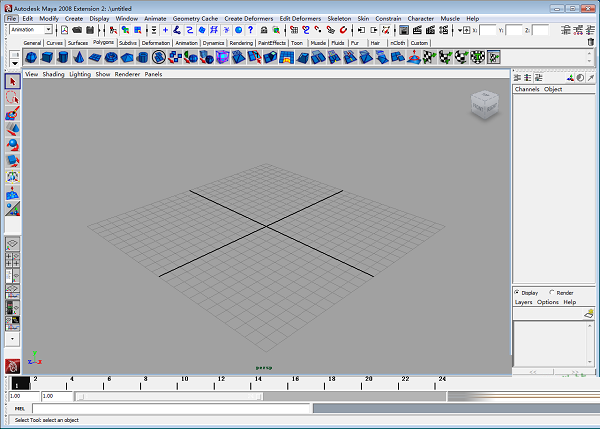Screen dimensions: 600x429
Task: Click the Maya logo icon at bottom left
Action: pos(12,367)
